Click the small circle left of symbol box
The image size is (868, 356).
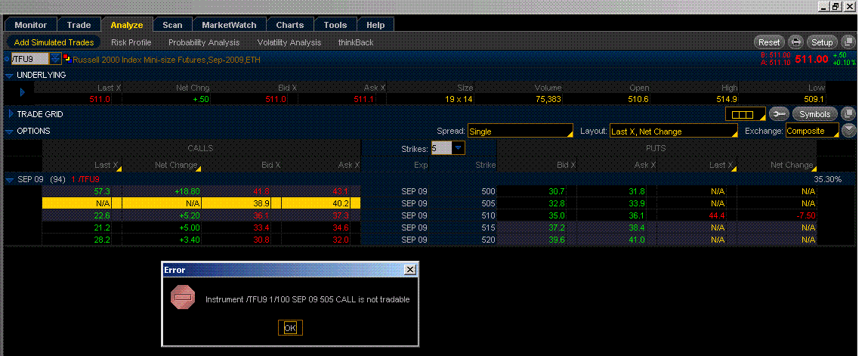[x=8, y=58]
